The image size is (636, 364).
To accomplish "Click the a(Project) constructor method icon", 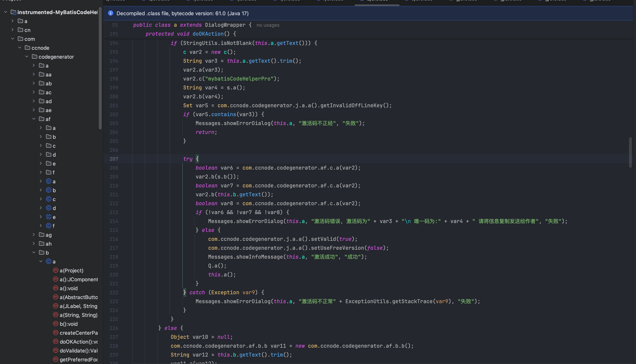I will [x=56, y=270].
